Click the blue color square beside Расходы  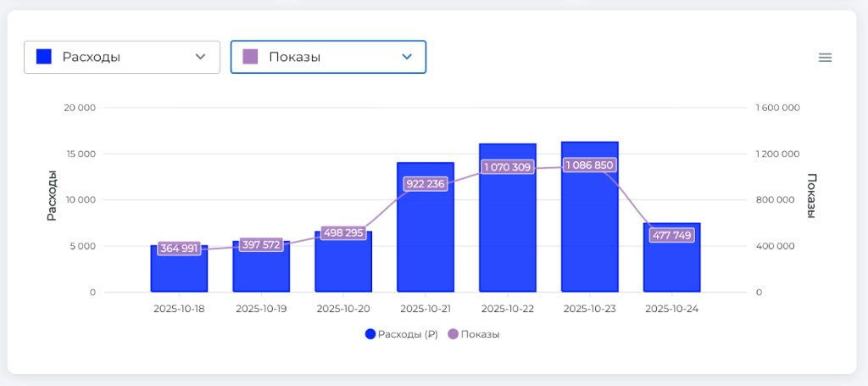click(x=45, y=57)
